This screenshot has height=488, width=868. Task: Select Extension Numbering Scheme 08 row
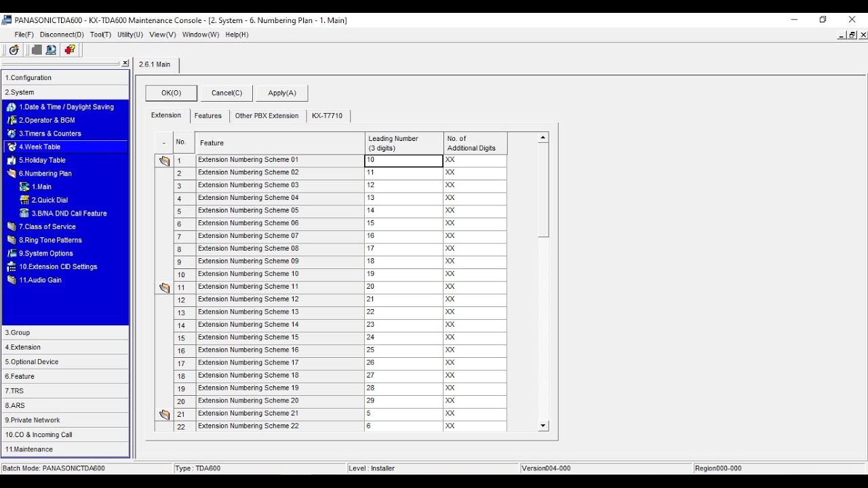coord(279,249)
